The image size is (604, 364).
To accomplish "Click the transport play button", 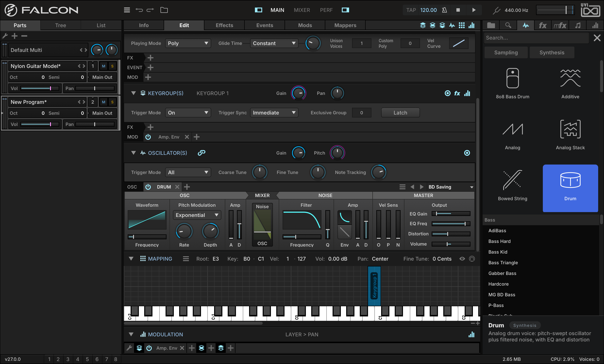I will click(474, 10).
